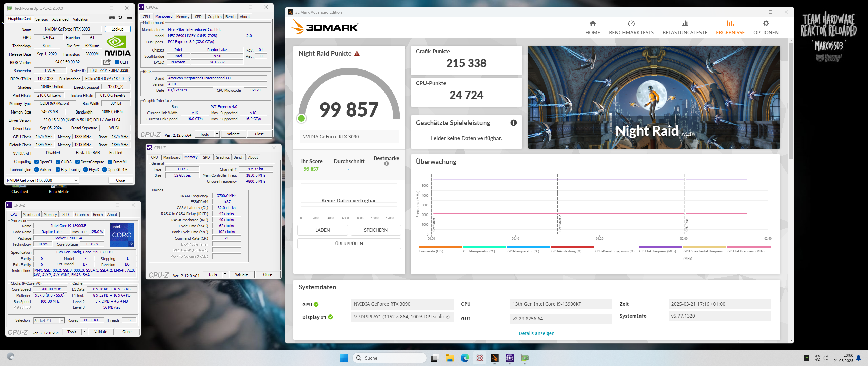Toggle the DirectCompute checkbox
868x366 pixels.
[78, 162]
